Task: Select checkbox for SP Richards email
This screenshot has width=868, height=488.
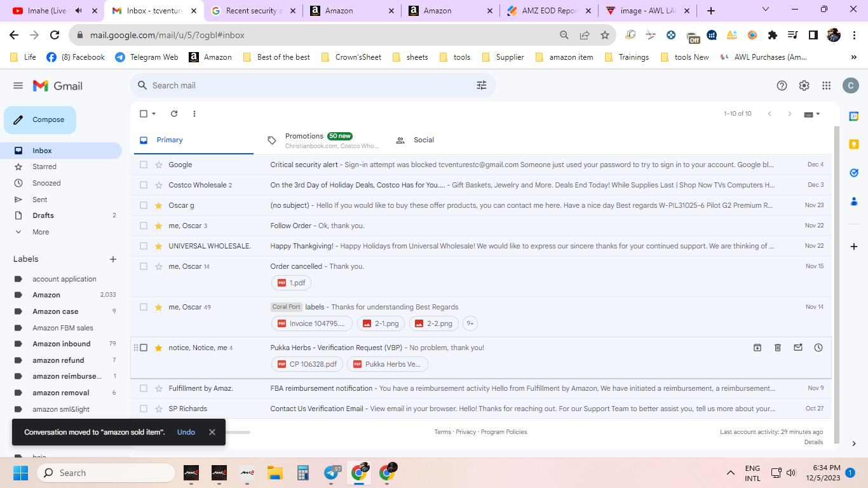Action: [144, 409]
